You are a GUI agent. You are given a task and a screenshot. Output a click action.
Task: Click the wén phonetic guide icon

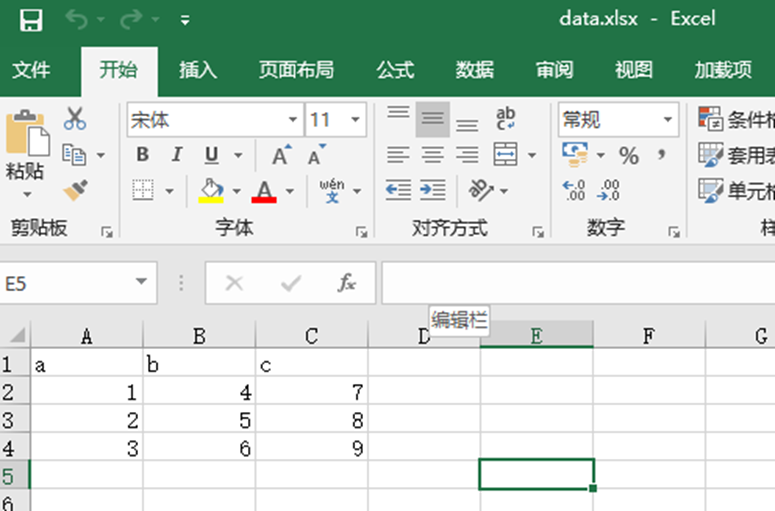point(332,191)
